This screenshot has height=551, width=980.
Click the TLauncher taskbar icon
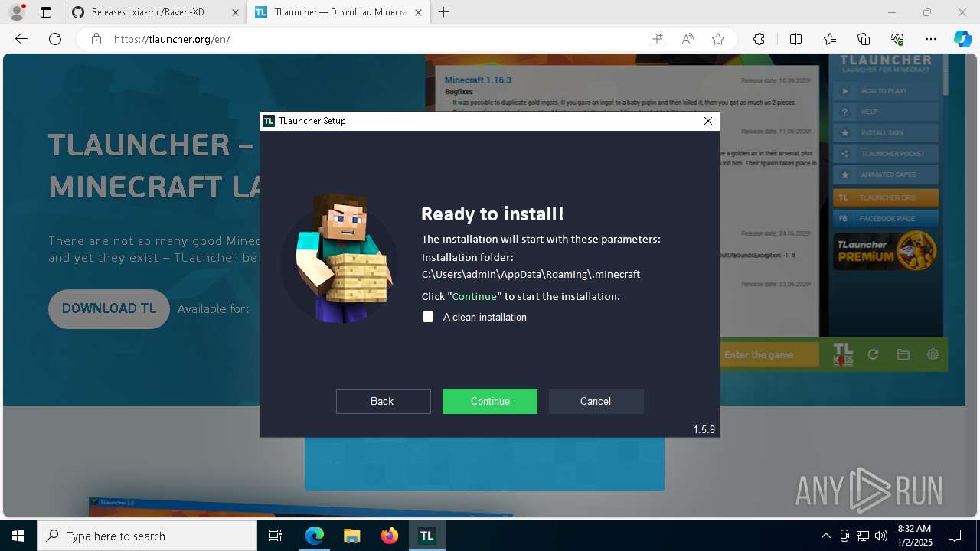click(x=427, y=536)
